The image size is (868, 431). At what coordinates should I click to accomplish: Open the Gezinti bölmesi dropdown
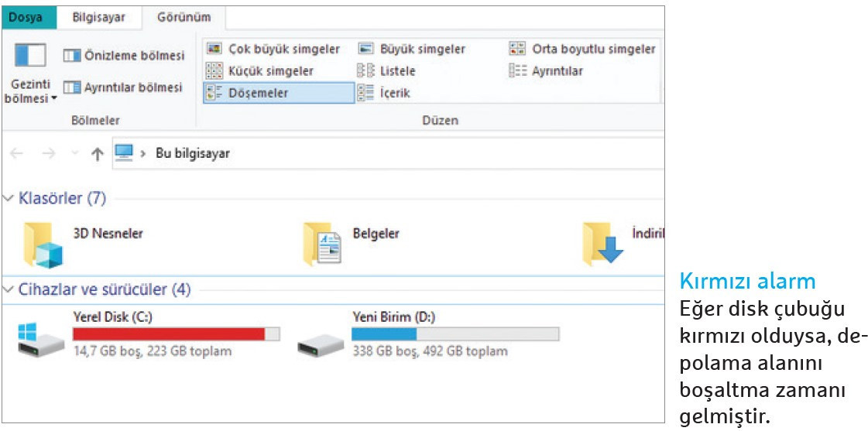(x=30, y=74)
